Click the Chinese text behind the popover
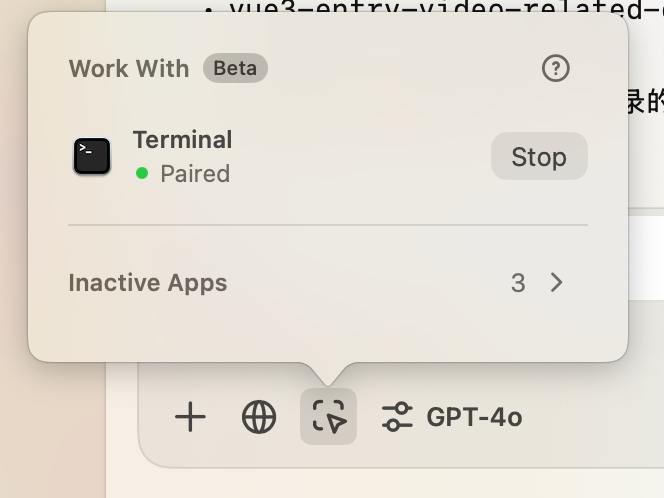The image size is (664, 498). [x=646, y=102]
